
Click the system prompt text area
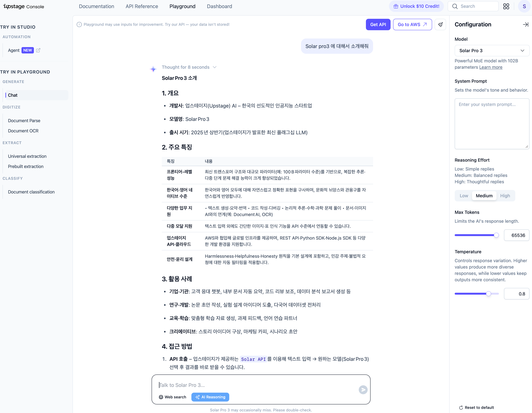(492, 124)
